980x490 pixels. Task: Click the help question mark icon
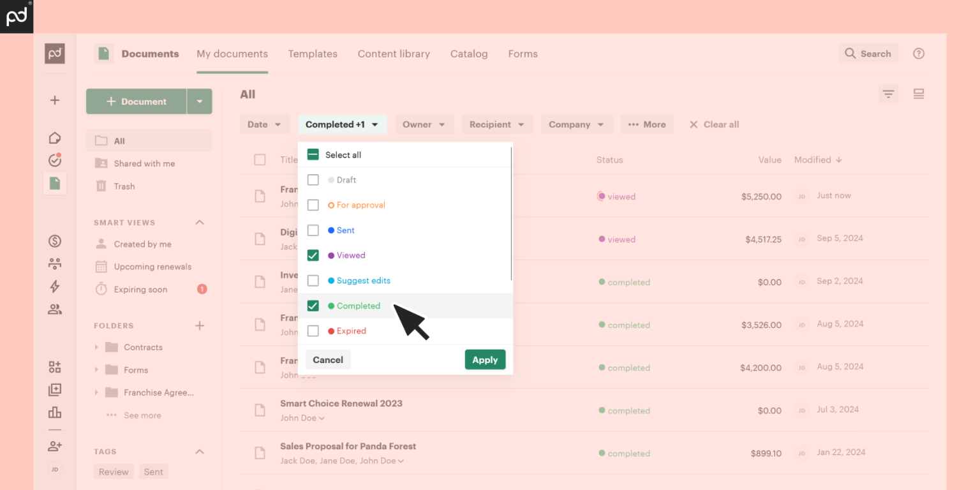pos(919,54)
